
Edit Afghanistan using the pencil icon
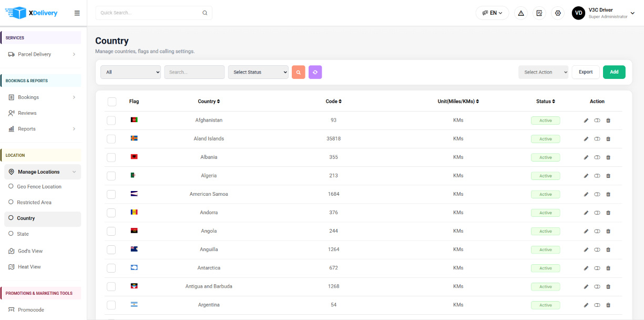[586, 121]
